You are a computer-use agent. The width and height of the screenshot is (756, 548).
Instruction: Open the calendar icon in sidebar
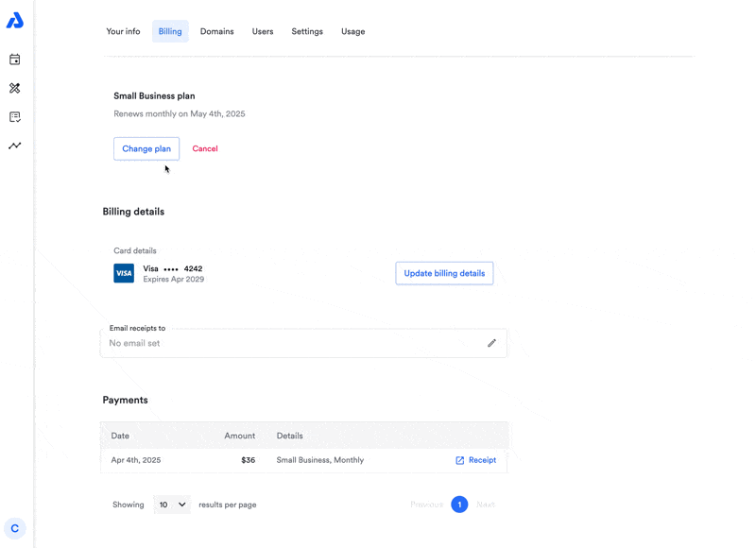pyautogui.click(x=15, y=60)
